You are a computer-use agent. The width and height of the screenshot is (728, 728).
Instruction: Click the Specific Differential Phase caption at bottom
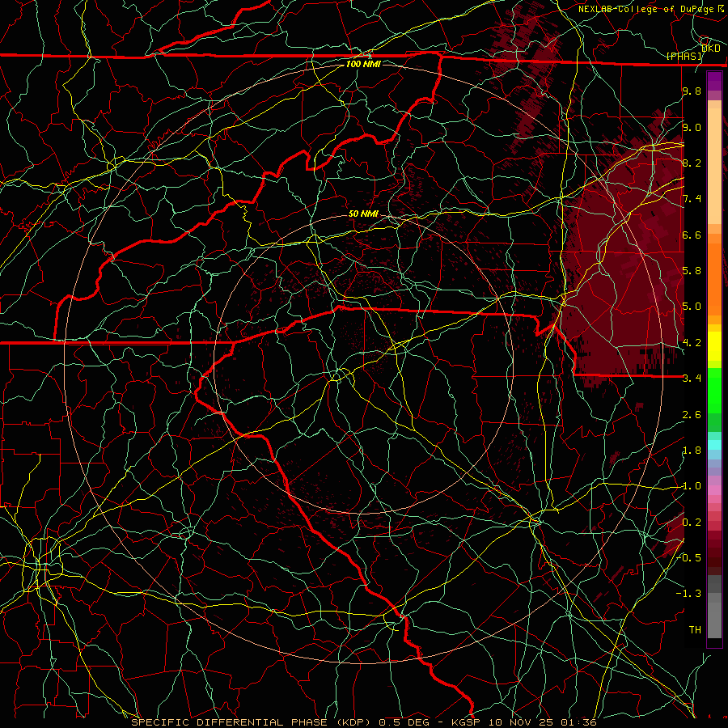[363, 722]
